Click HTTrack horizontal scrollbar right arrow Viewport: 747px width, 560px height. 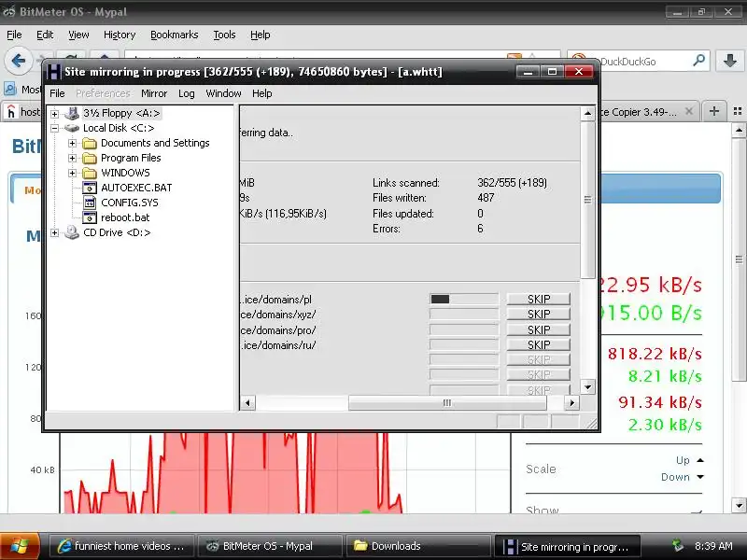coord(571,403)
